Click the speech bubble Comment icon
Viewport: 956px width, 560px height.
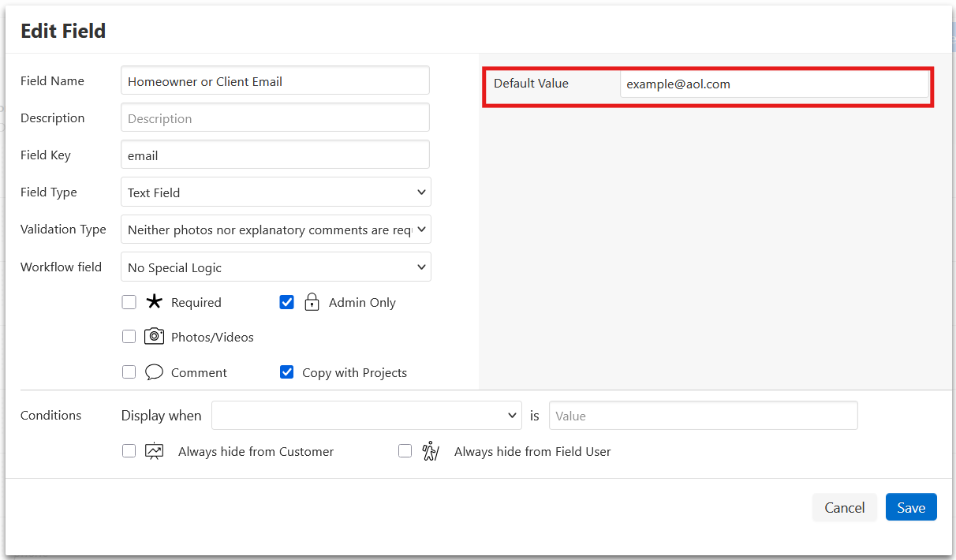tap(155, 372)
